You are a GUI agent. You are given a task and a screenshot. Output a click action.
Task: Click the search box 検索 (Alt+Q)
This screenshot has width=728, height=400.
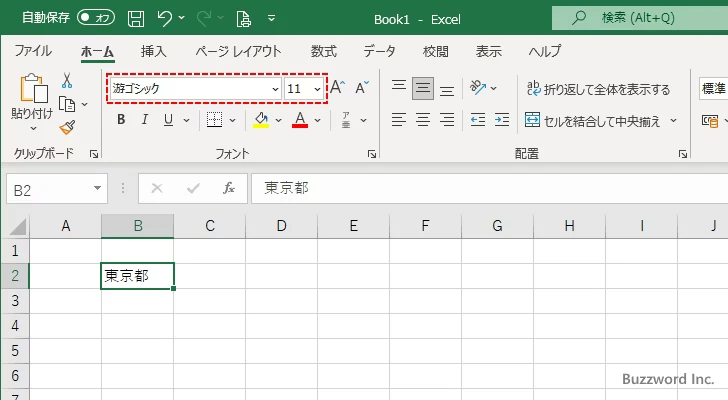click(x=640, y=18)
